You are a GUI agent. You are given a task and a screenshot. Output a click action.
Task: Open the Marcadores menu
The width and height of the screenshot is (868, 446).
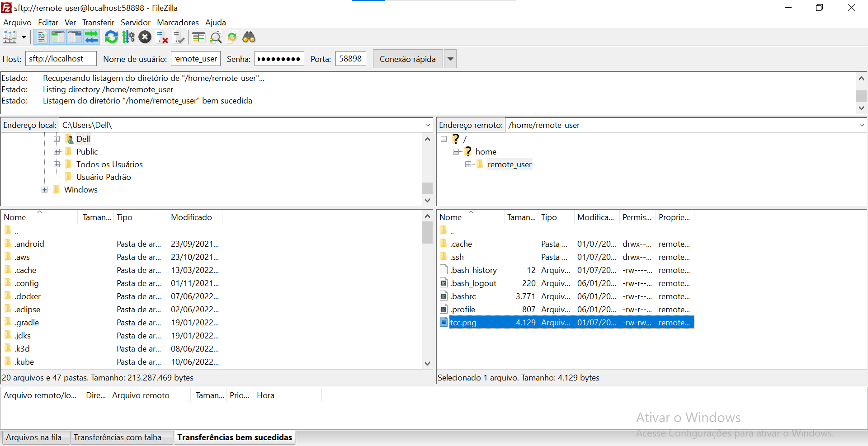[x=178, y=23]
